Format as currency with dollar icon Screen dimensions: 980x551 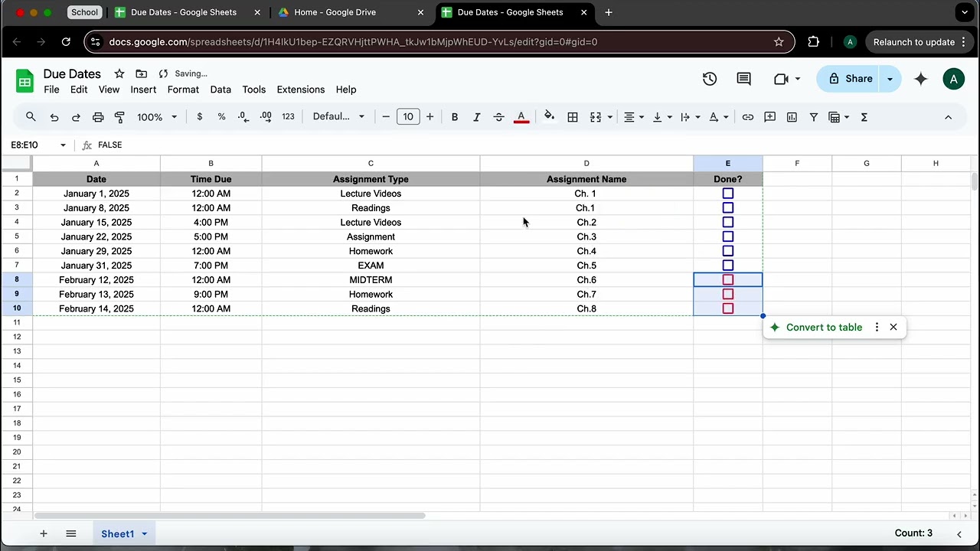pyautogui.click(x=200, y=117)
